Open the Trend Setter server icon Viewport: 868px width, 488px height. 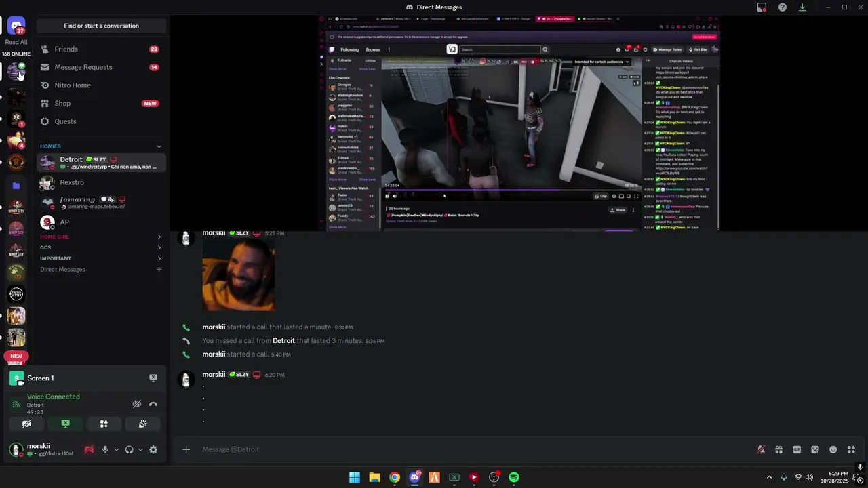16,293
